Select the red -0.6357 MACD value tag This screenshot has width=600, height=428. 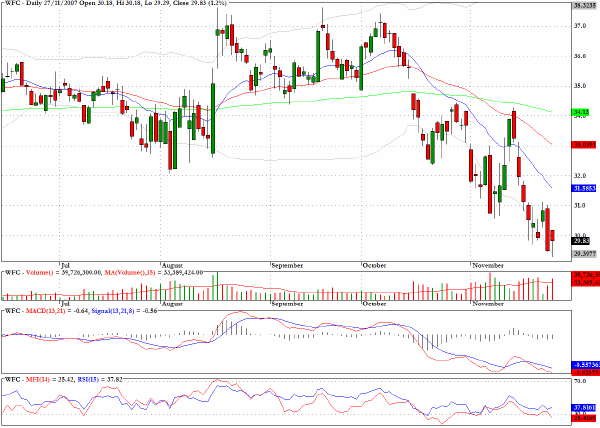click(585, 372)
